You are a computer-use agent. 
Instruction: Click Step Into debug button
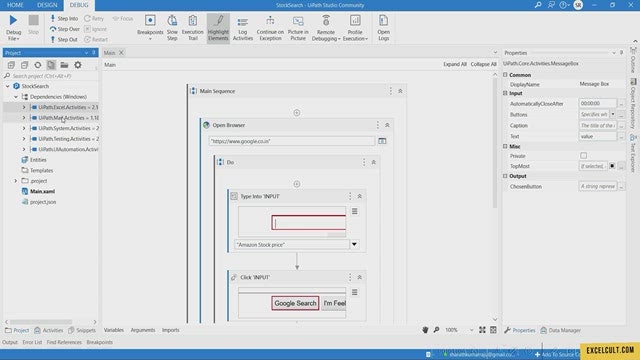click(64, 18)
